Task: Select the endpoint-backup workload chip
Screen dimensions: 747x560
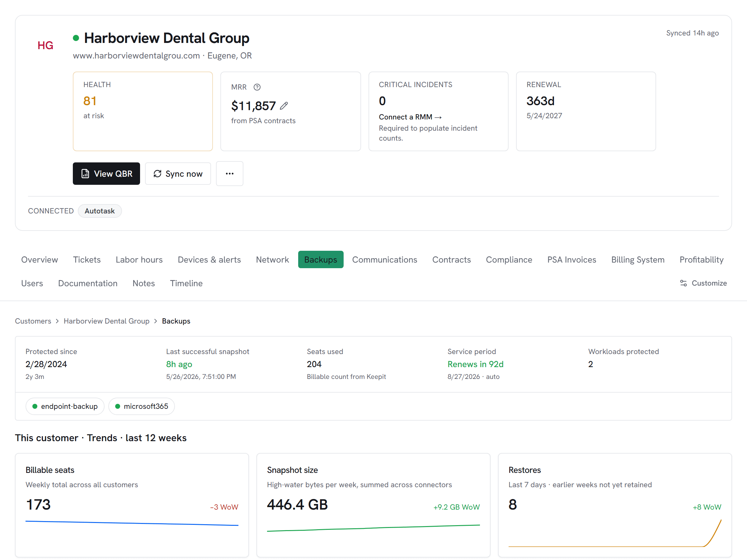Action: pos(65,406)
